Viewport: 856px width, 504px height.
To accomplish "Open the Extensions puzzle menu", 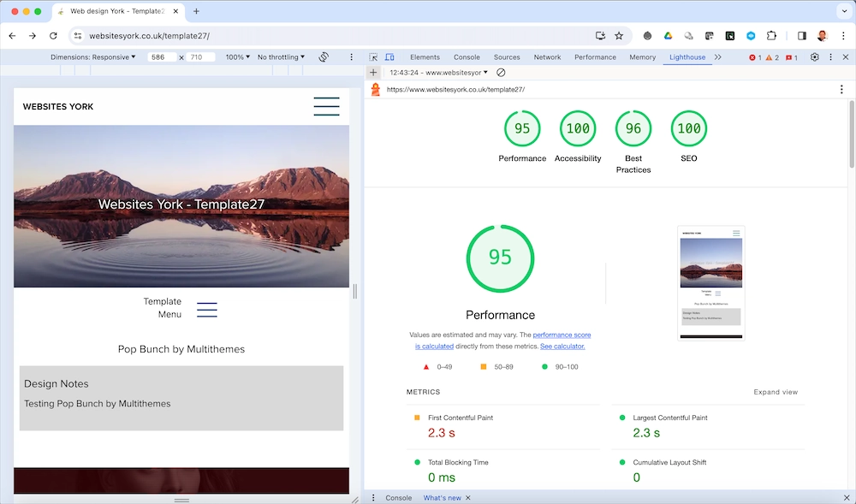I will (x=771, y=36).
